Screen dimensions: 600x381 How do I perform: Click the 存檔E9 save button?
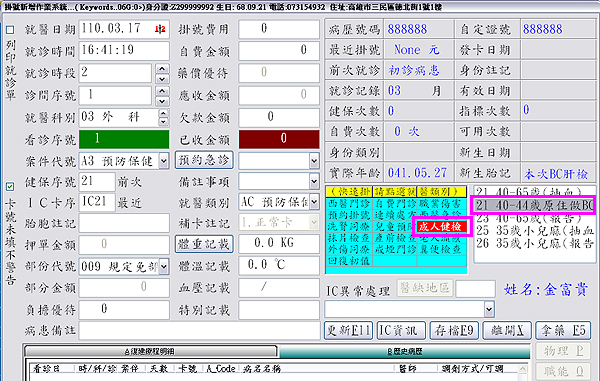coord(454,331)
